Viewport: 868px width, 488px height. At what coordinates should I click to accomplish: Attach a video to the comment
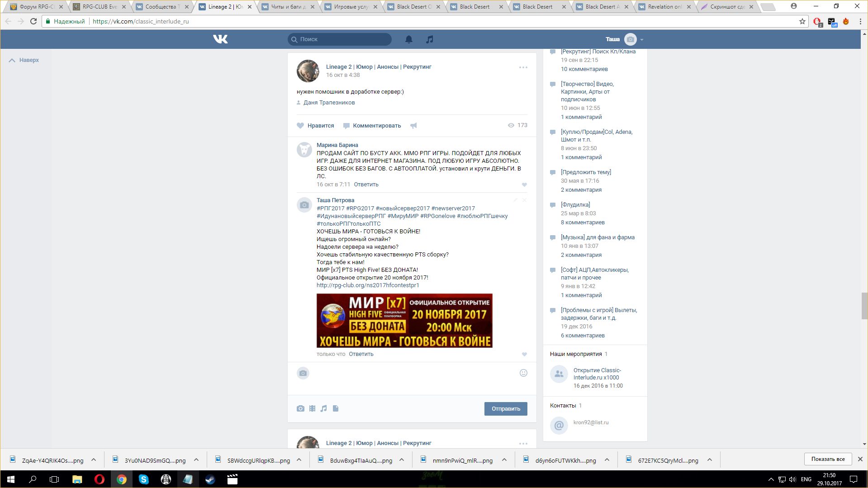tap(312, 408)
